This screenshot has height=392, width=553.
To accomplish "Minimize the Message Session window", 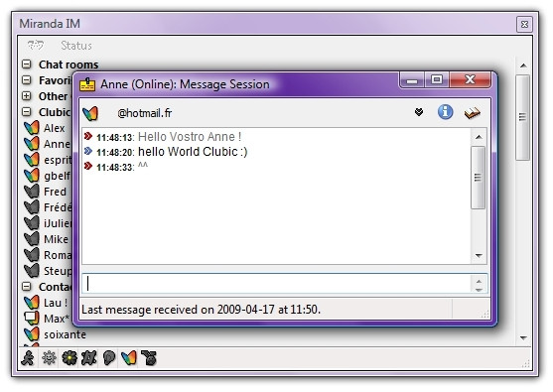I will [412, 80].
